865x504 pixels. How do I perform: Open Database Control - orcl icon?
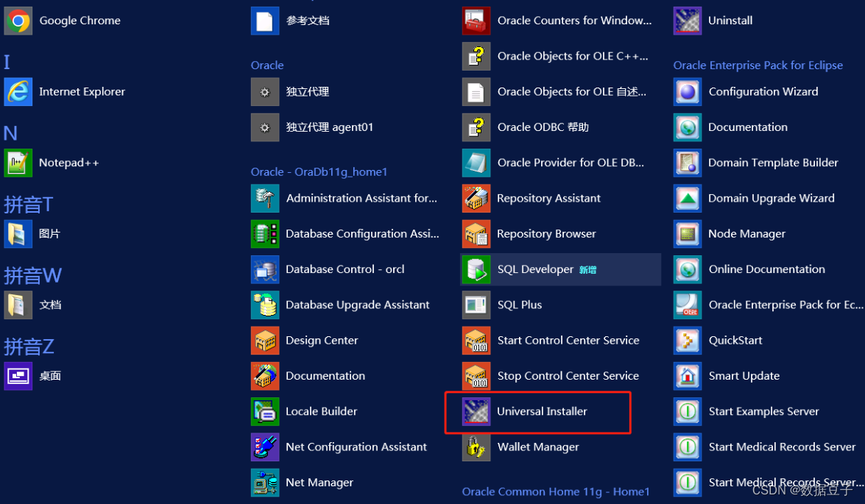[265, 269]
